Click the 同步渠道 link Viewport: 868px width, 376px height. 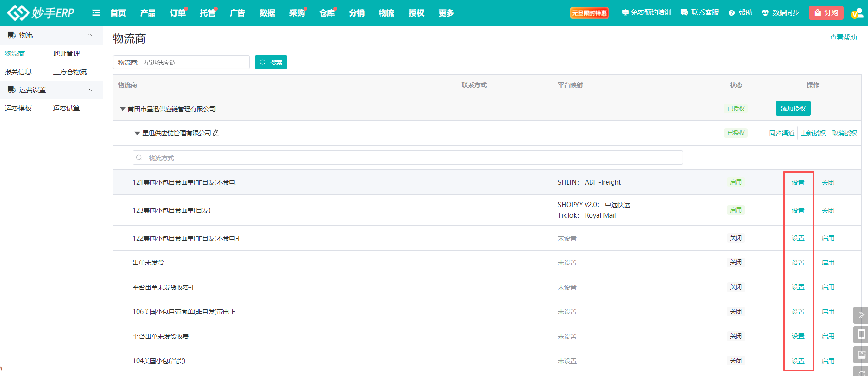pos(781,133)
